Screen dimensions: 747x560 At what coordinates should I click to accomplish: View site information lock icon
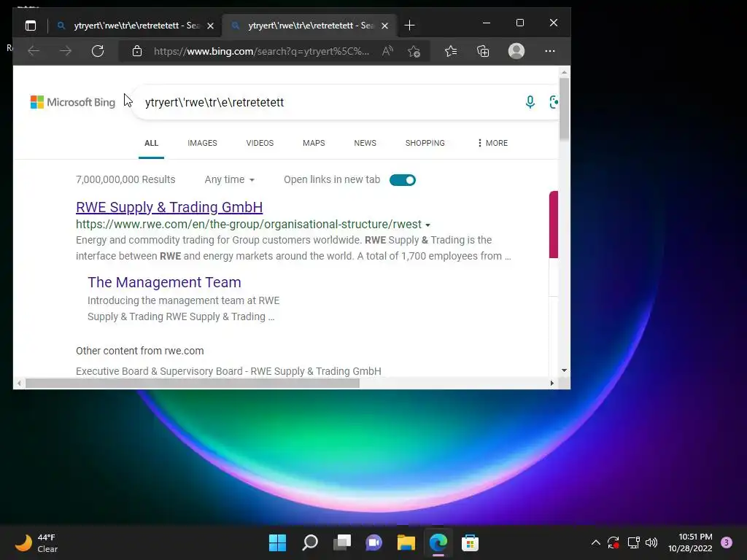point(137,51)
